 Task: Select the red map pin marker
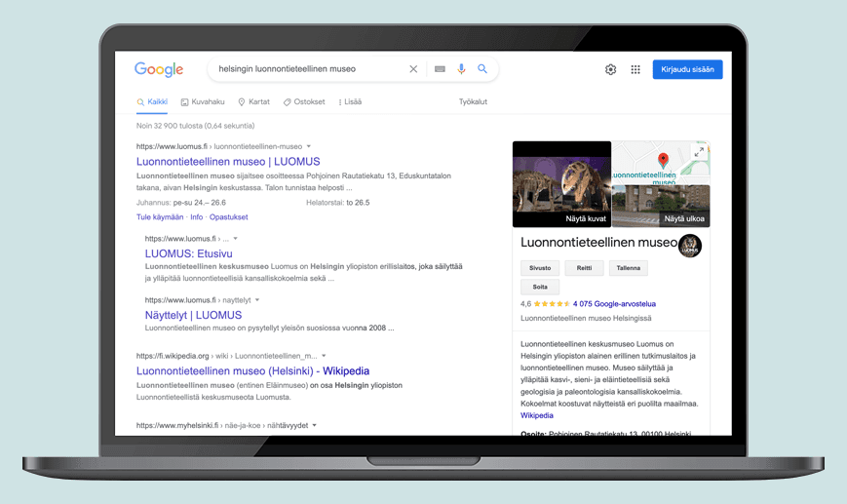click(x=663, y=160)
